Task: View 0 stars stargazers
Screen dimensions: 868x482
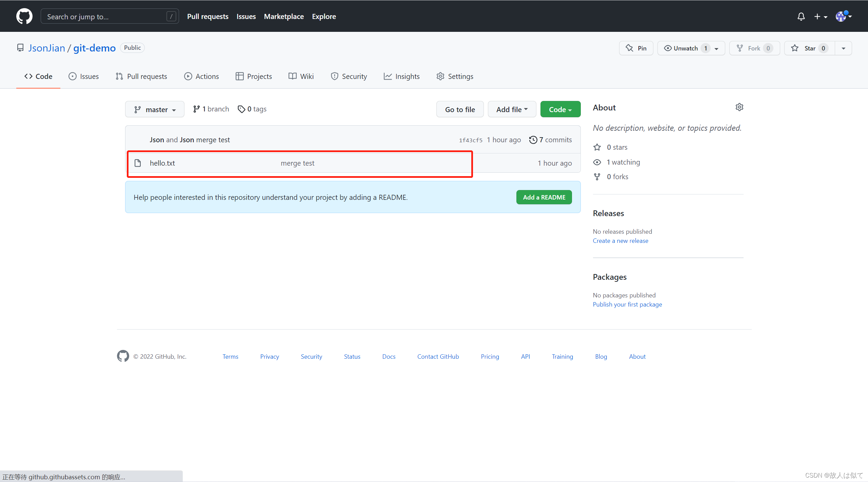Action: point(611,147)
